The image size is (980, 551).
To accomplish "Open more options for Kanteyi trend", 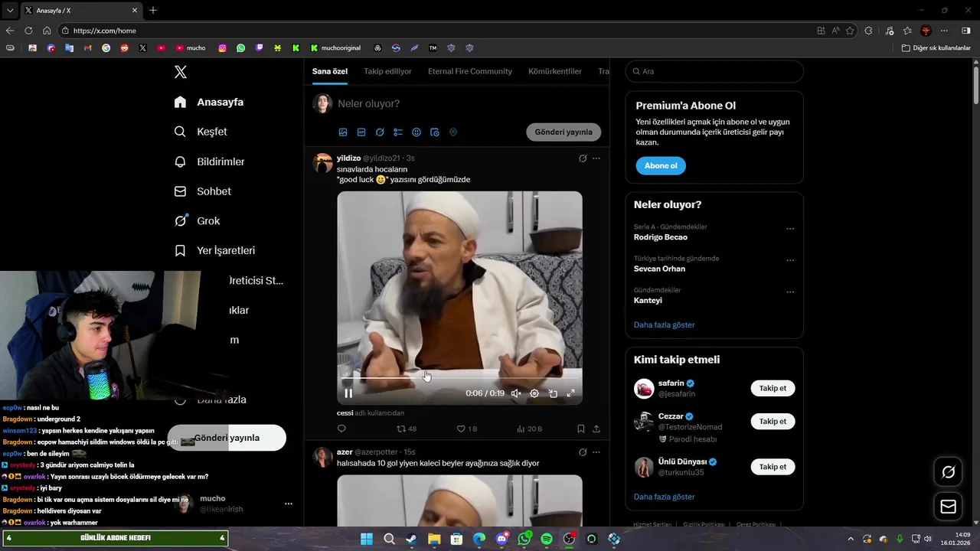I will coord(790,292).
